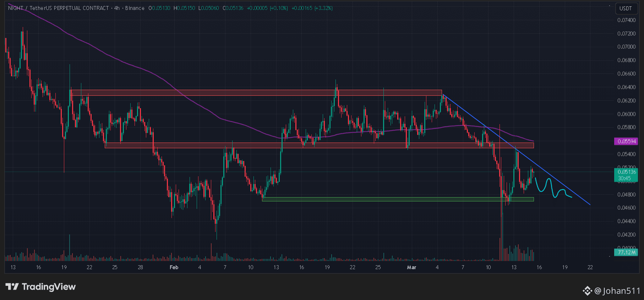Click the 0.06400 price scale label

click(x=626, y=87)
